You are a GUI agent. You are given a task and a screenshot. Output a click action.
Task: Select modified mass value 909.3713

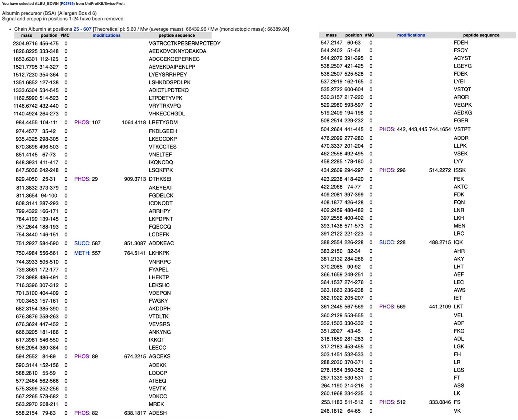(x=135, y=179)
